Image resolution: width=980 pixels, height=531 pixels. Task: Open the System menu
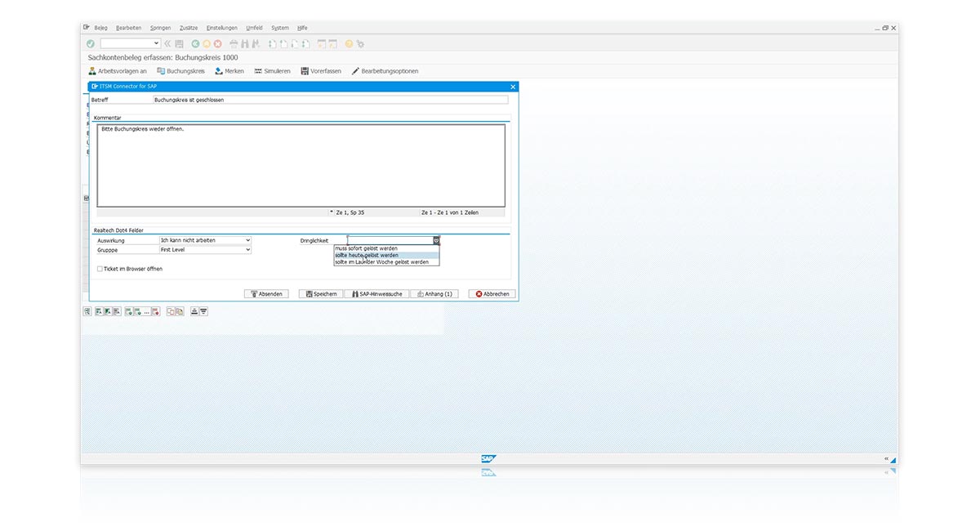tap(280, 27)
